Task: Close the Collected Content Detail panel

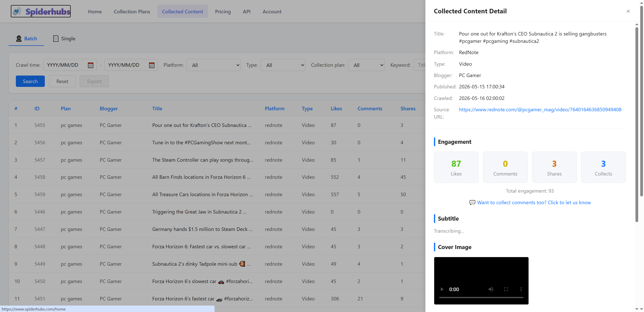Action: pyautogui.click(x=628, y=11)
